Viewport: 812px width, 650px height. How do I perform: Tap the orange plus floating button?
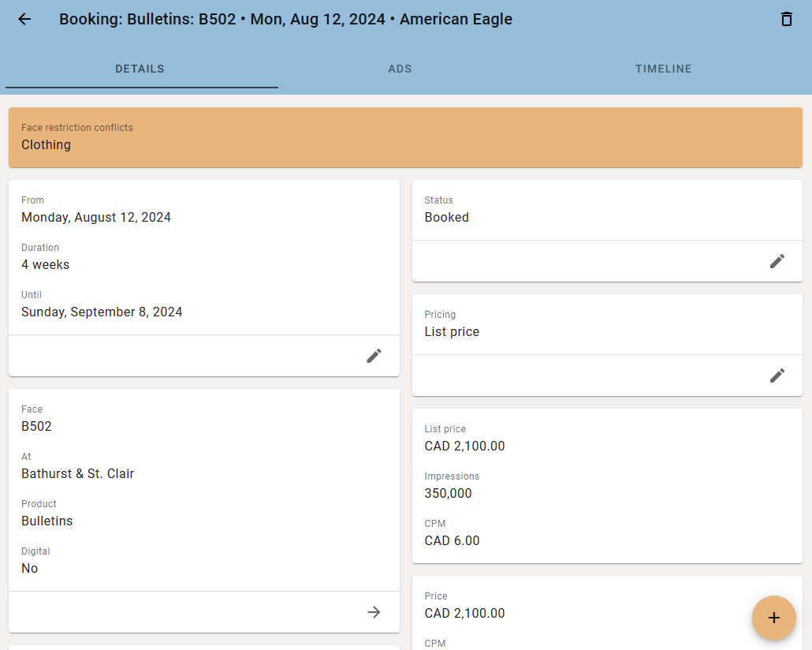pyautogui.click(x=773, y=618)
